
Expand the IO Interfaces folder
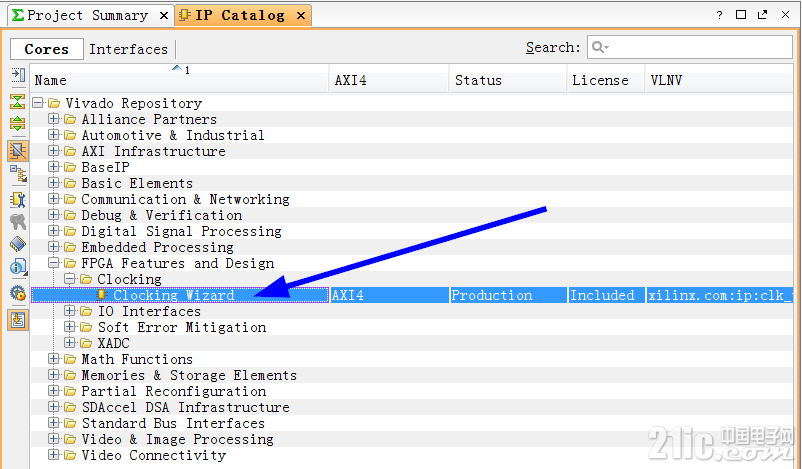(x=70, y=311)
